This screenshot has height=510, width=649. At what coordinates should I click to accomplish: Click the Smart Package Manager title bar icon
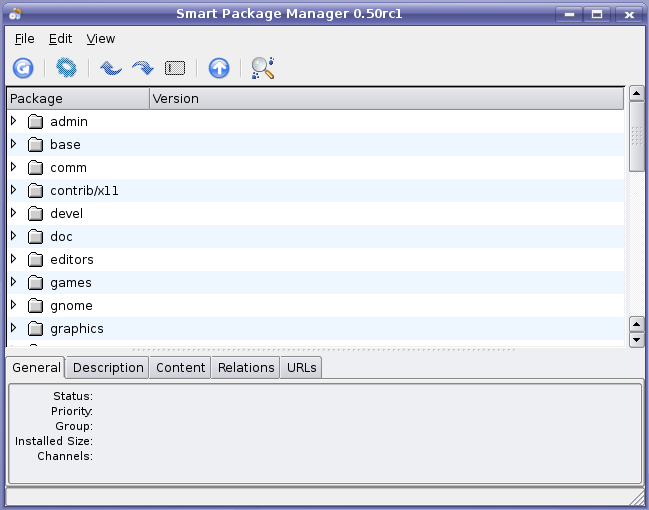tap(15, 14)
